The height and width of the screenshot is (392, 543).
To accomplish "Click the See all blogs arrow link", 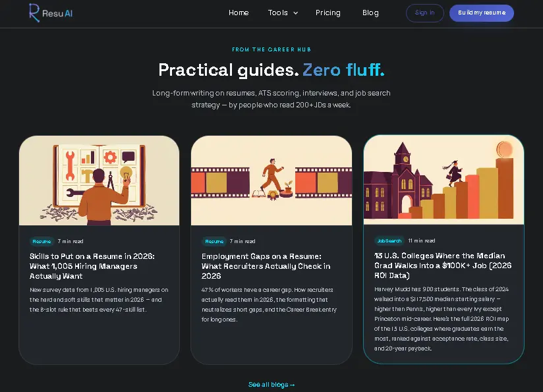I will pos(271,384).
